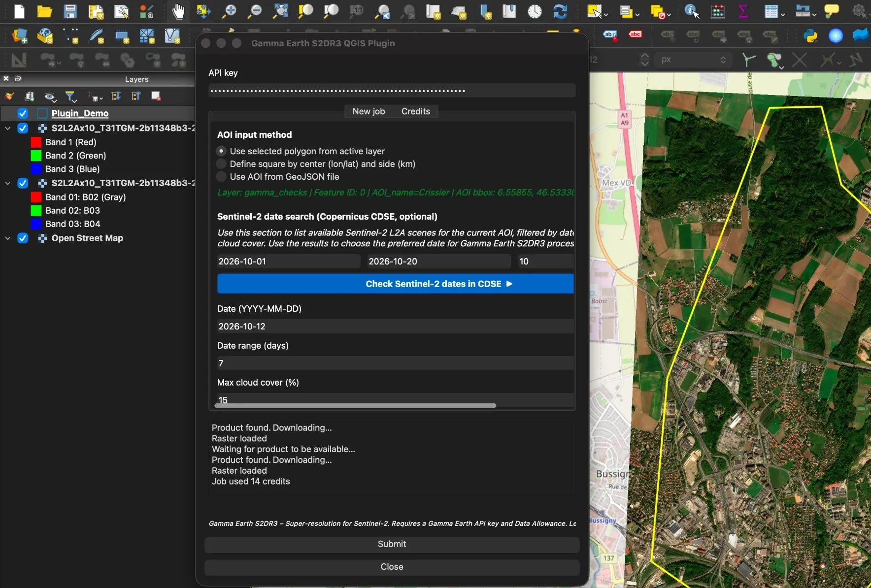The width and height of the screenshot is (871, 588).
Task: Activate the Identify Features tool
Action: (692, 11)
